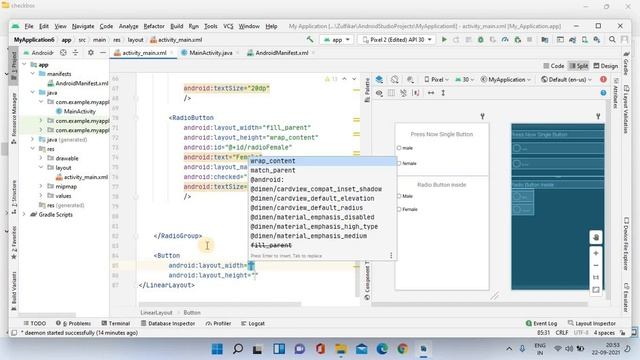Click the Search Everywhere magnifier icon
The height and width of the screenshot is (360, 640).
(612, 40)
